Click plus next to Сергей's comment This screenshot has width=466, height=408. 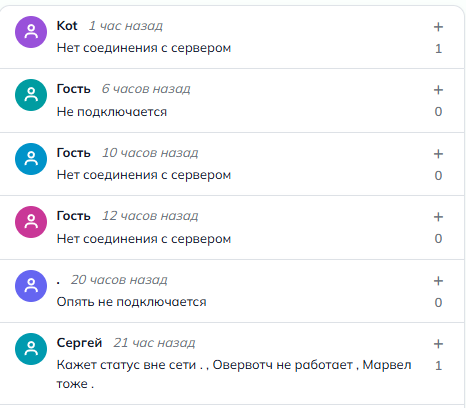click(x=438, y=344)
